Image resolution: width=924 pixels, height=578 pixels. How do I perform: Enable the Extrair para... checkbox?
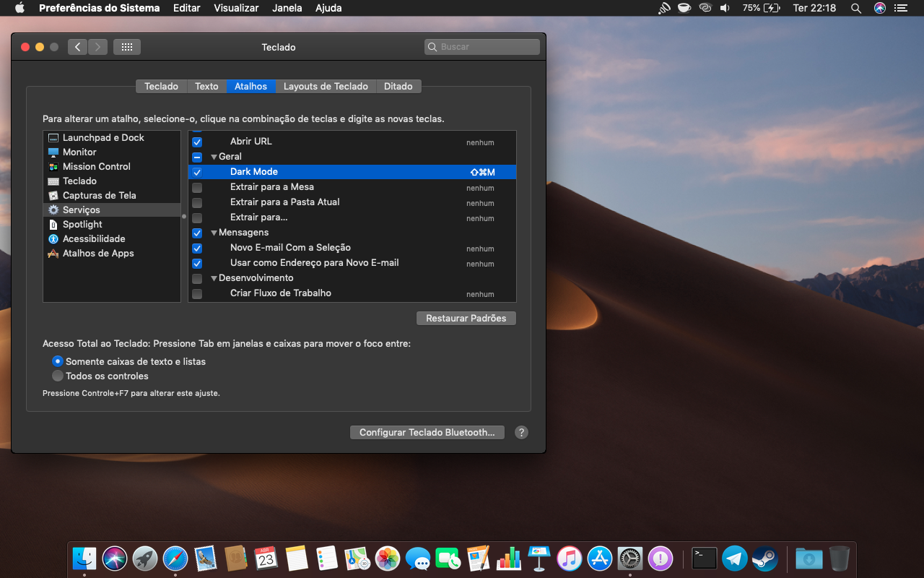pos(197,217)
